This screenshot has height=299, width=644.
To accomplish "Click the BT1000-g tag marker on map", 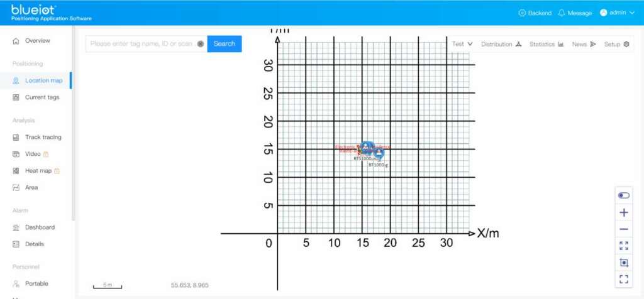I will pos(379,153).
